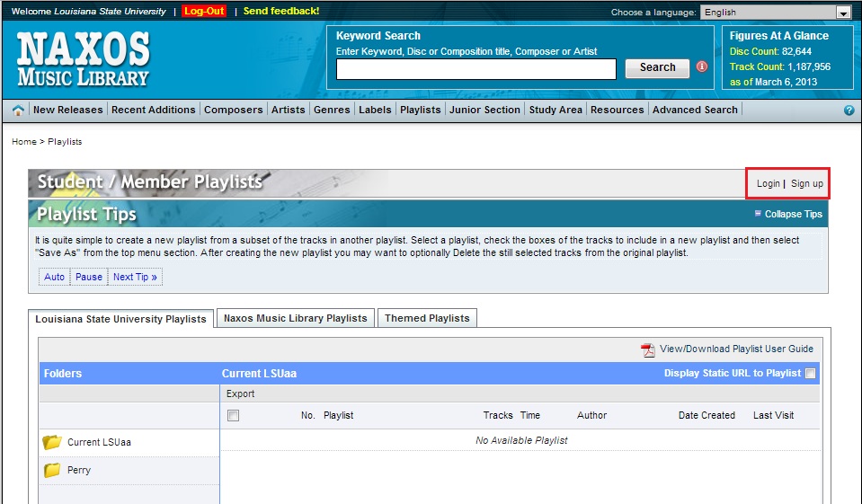Switch to Naxos Music Library Playlists tab

pos(295,318)
